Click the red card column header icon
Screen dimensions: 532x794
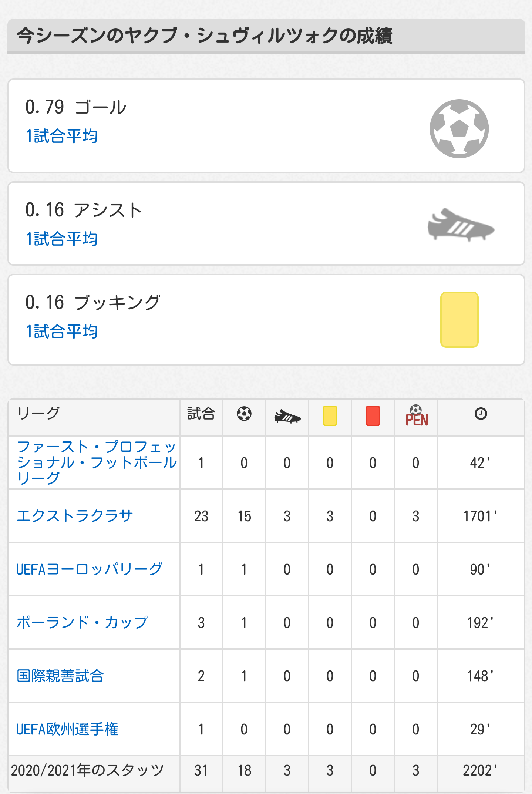click(373, 416)
